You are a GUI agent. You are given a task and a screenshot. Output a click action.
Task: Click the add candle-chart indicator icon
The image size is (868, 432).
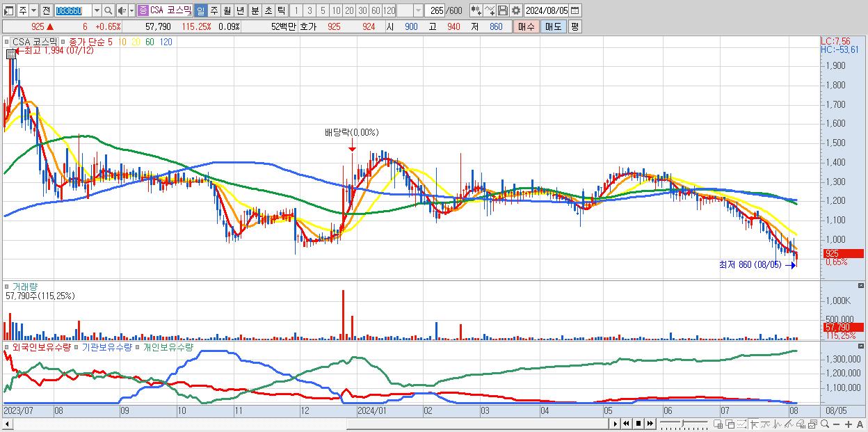click(x=476, y=10)
